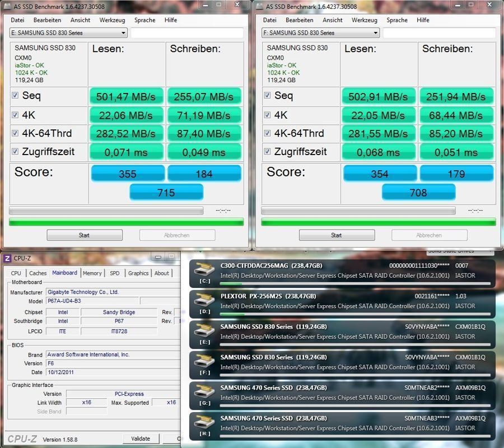Click read score 354 in right window
Viewport: 504px width, 448px height.
[x=380, y=174]
